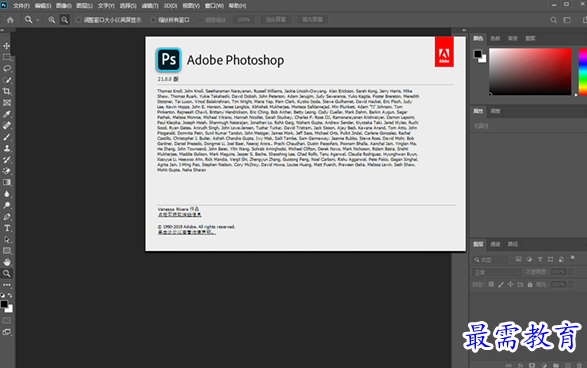The width and height of the screenshot is (587, 368).
Task: Toggle the pixel layer filter icon
Action: tap(518, 259)
